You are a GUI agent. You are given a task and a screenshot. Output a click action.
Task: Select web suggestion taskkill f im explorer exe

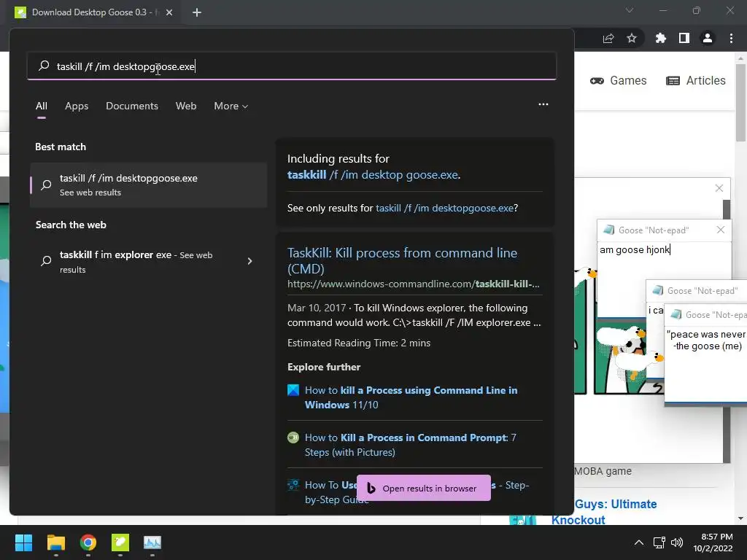pos(148,262)
